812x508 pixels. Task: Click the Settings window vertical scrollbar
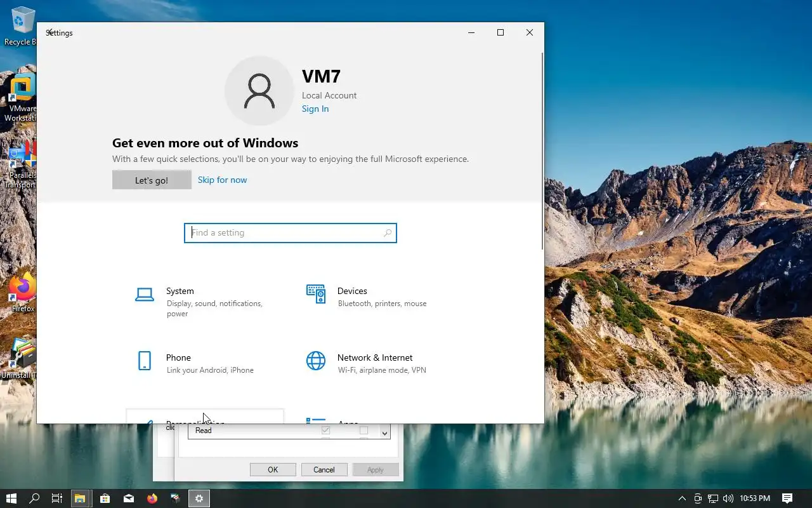[542, 151]
